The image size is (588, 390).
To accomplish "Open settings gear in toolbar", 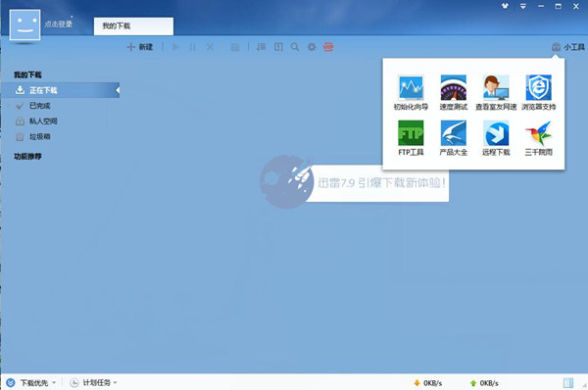I will click(312, 47).
